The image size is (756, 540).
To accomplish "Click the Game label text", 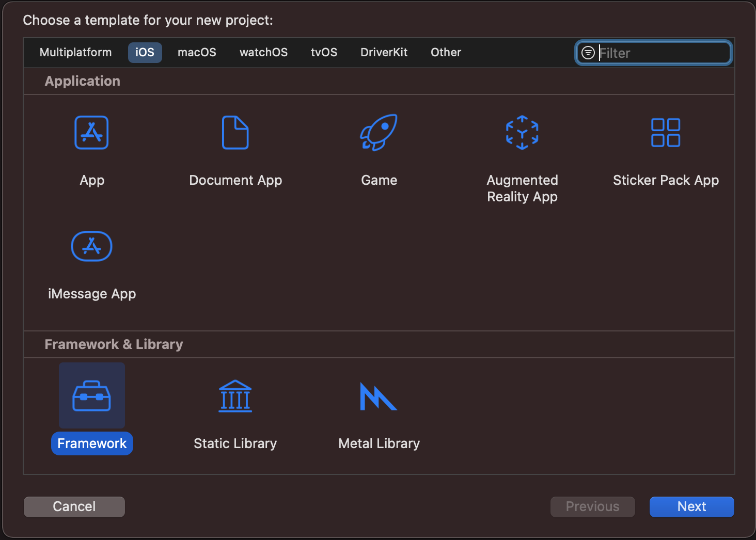I will click(x=379, y=180).
